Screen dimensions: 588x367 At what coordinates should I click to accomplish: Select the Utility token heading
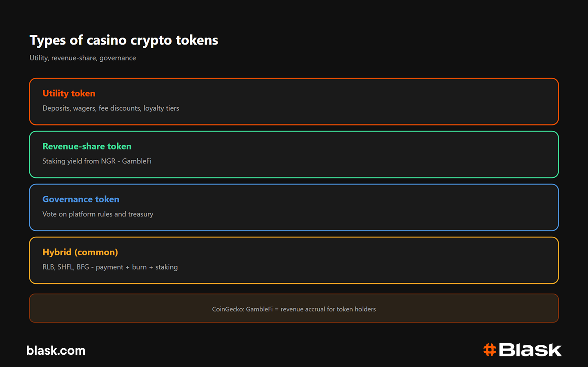[69, 94]
